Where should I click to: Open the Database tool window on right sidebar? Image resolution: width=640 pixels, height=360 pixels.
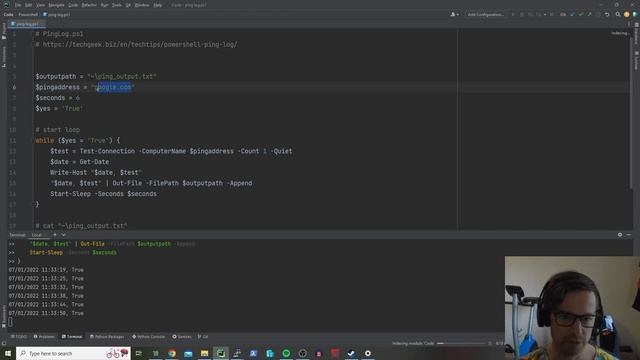(636, 33)
